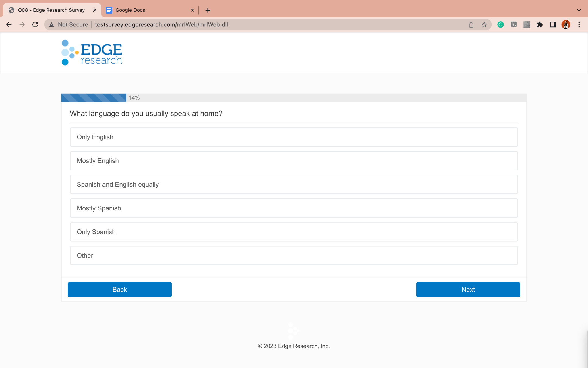This screenshot has width=588, height=368.
Task: Click the share page icon
Action: pos(471,25)
